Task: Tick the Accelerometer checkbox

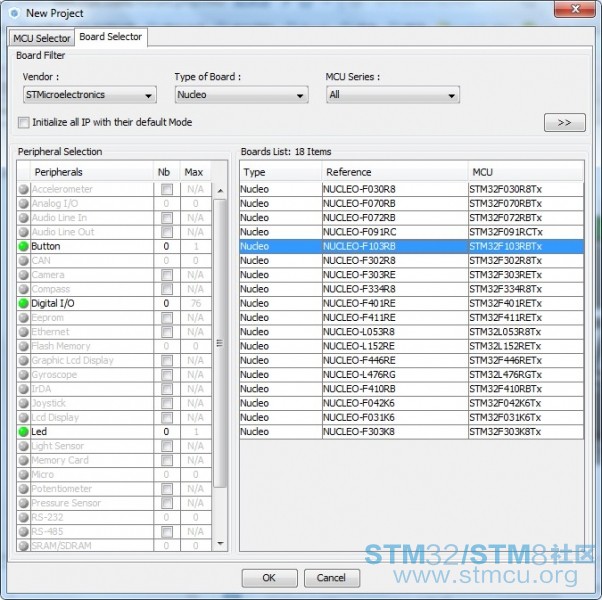Action: tap(167, 189)
